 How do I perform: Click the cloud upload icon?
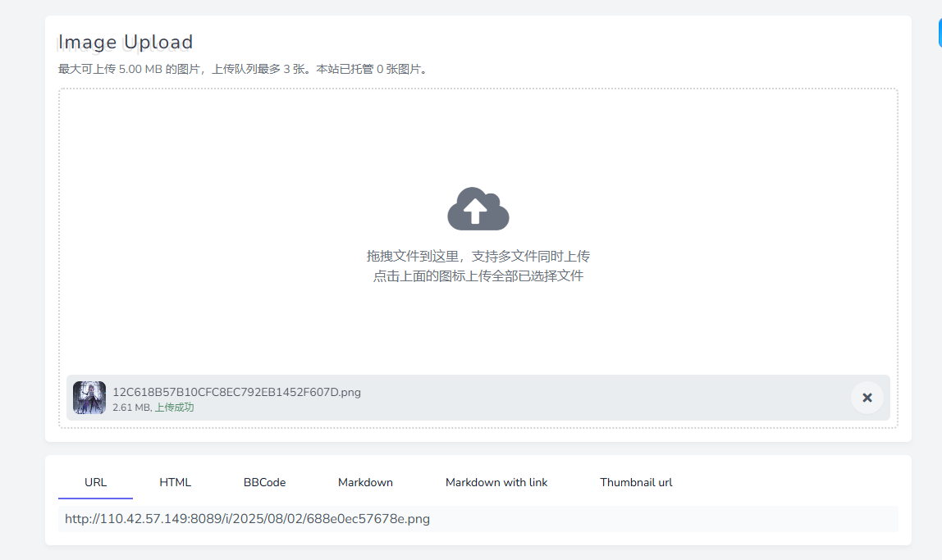point(478,209)
